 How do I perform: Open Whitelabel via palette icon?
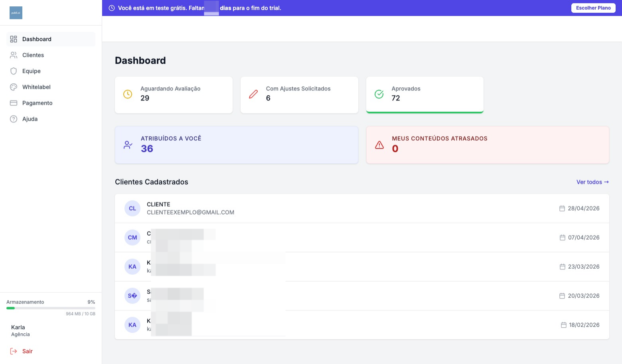[14, 87]
